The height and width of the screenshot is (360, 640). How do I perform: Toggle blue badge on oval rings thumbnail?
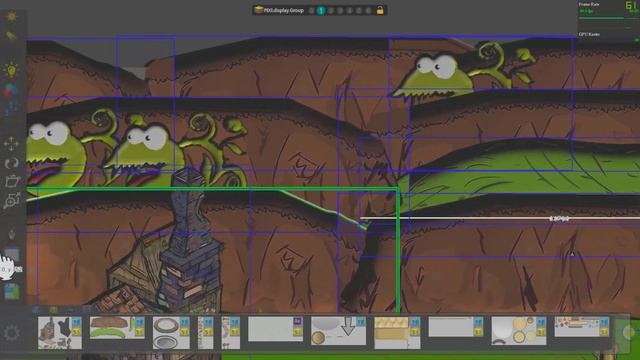point(184,323)
